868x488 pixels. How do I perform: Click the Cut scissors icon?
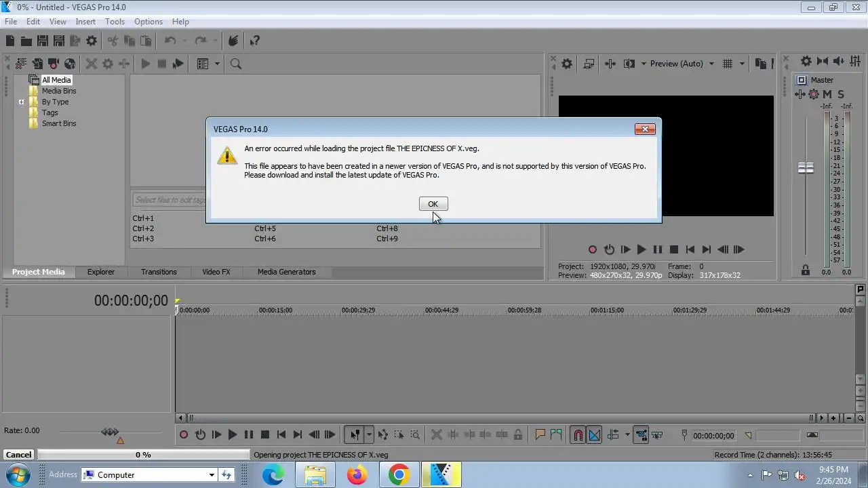[113, 41]
